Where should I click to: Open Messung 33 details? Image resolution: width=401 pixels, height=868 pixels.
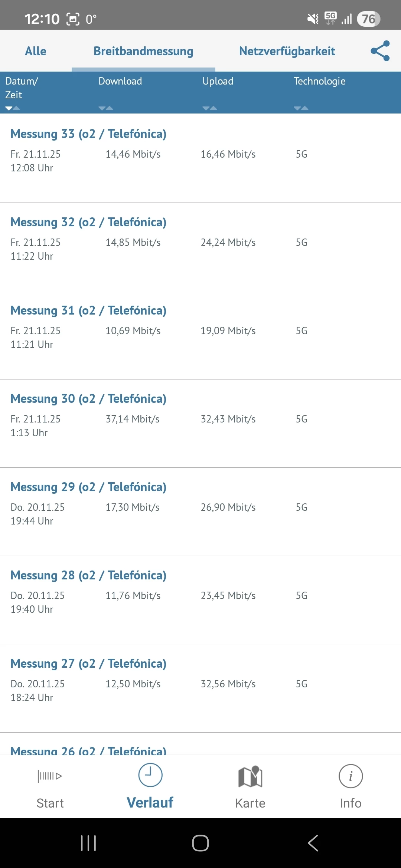pyautogui.click(x=200, y=158)
